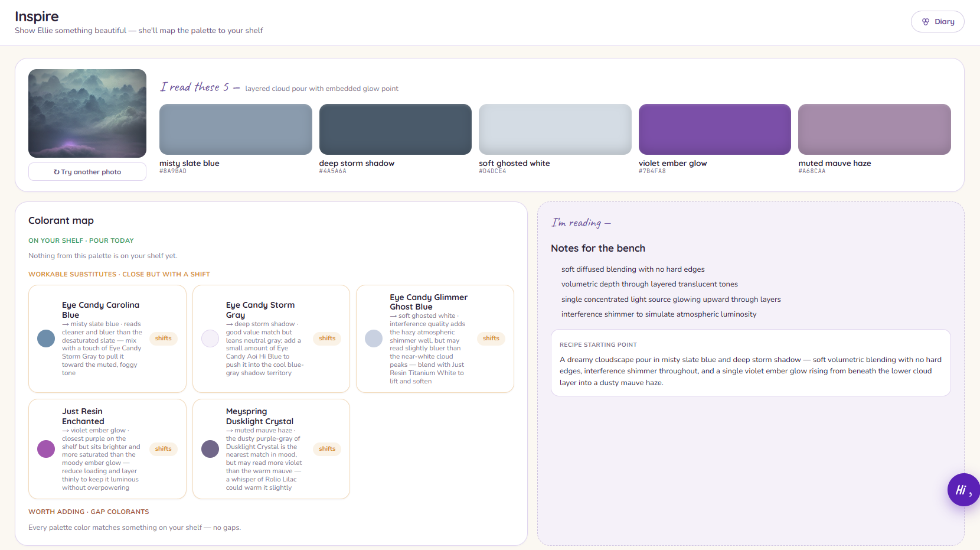Click 'Nothing from this palette is on your shelf' text
Viewport: 980px width, 550px height.
point(103,256)
